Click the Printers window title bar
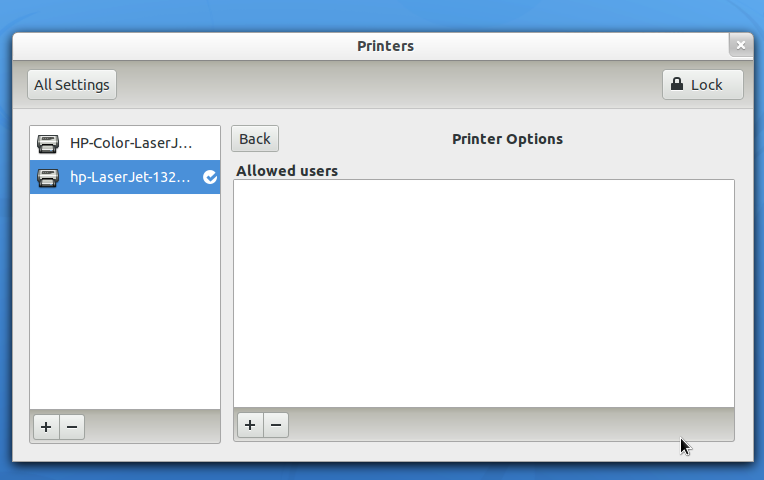764x480 pixels. point(385,46)
